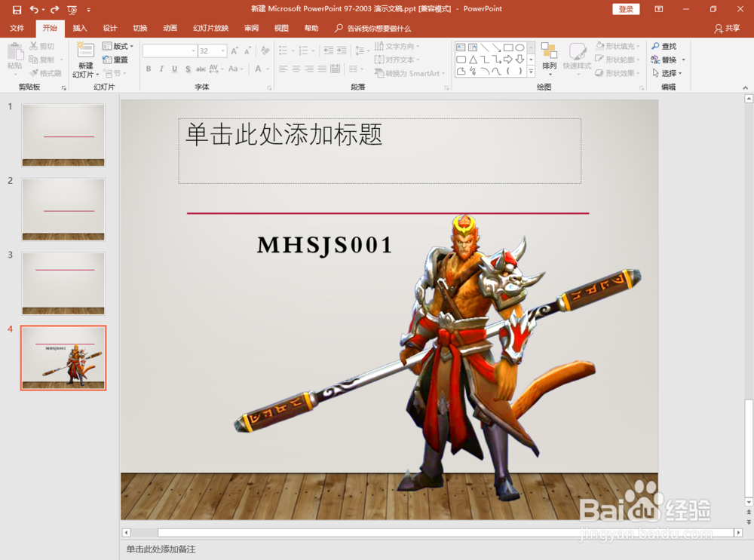Open Shape Effects (形状效果) menu
Image resolution: width=754 pixels, height=560 pixels.
(x=618, y=73)
